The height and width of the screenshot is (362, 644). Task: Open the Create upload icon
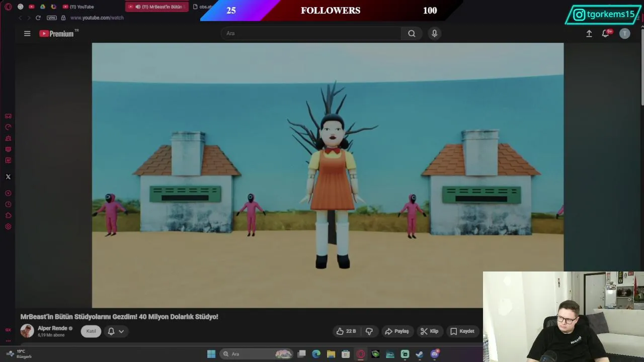point(589,33)
